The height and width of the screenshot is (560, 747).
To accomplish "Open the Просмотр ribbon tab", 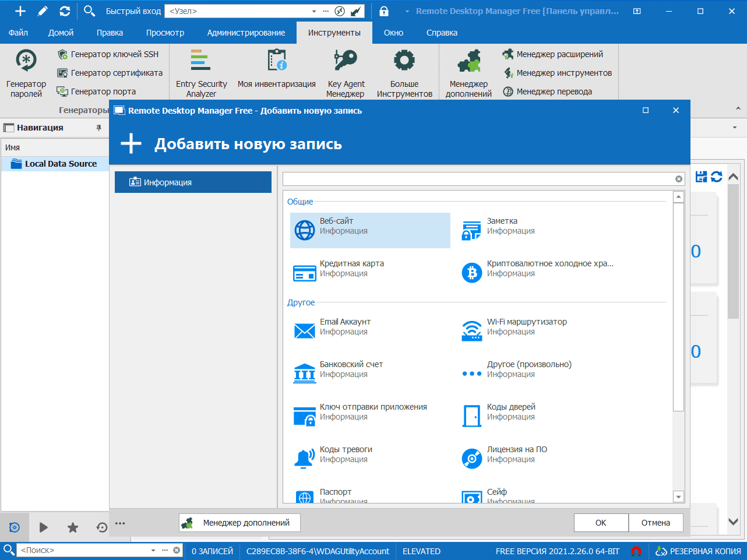I will pos(165,33).
